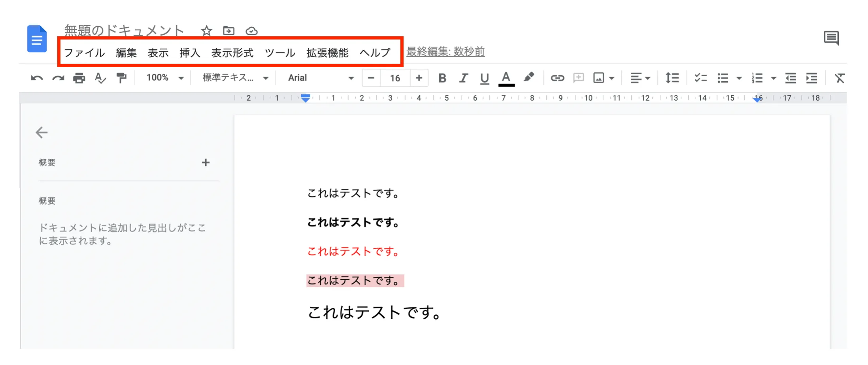
Task: Open the 拡張機能 menu
Action: click(327, 53)
